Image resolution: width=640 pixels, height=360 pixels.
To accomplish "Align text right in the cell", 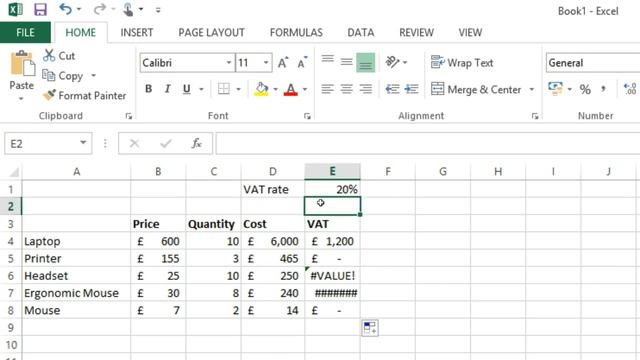I will [366, 89].
